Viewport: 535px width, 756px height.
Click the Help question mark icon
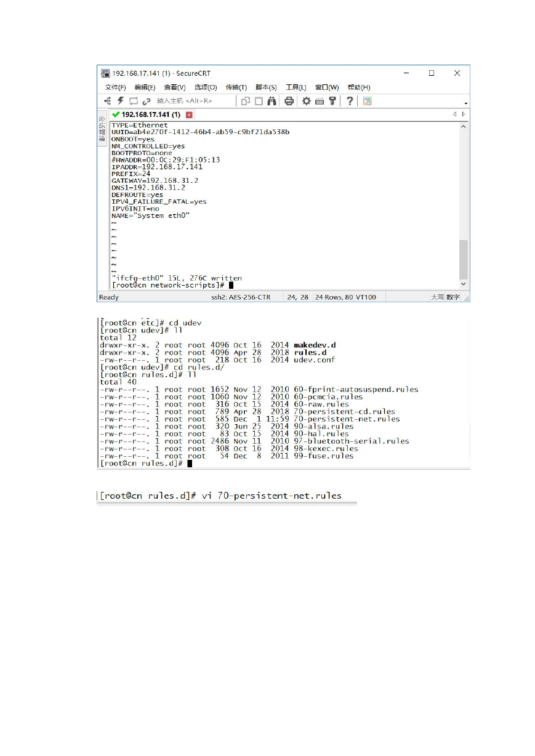tap(350, 101)
